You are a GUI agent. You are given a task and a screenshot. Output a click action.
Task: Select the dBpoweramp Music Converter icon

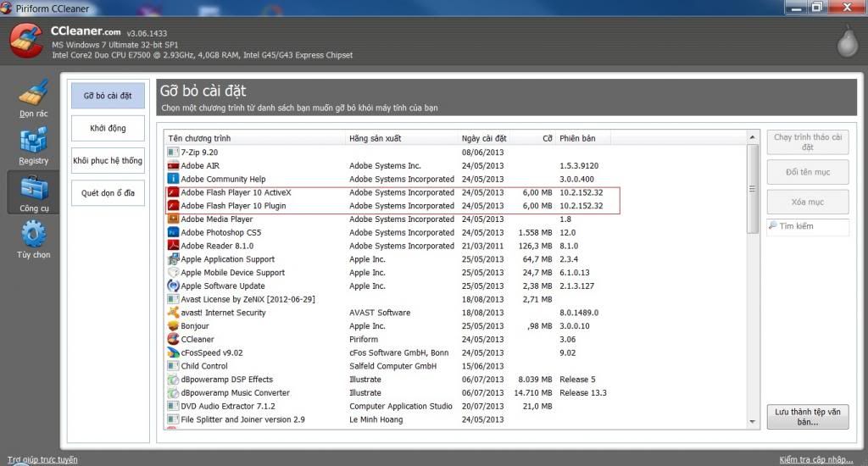coord(173,392)
